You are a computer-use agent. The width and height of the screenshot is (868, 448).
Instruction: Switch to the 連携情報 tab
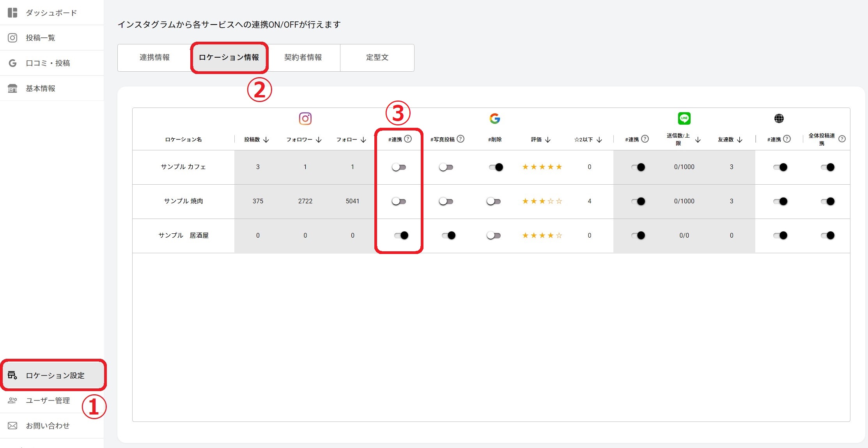coord(154,58)
